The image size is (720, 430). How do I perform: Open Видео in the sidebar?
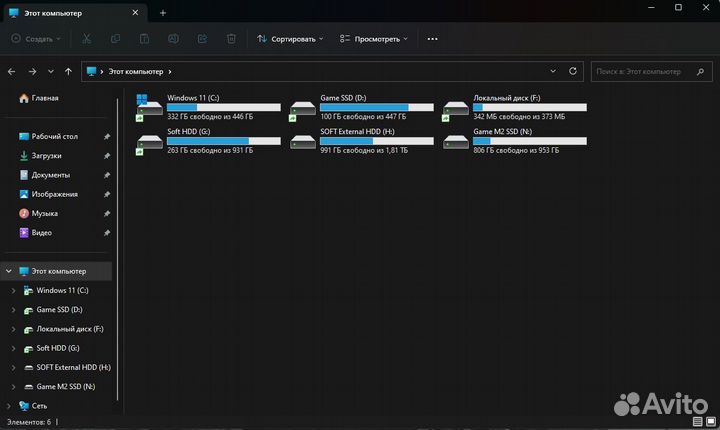click(35, 233)
